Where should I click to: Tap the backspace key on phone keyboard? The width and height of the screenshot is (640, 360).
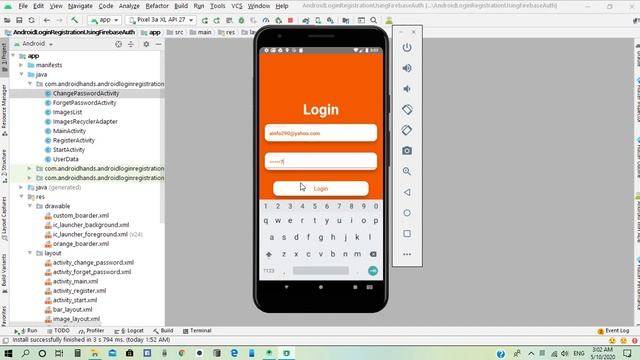point(373,254)
